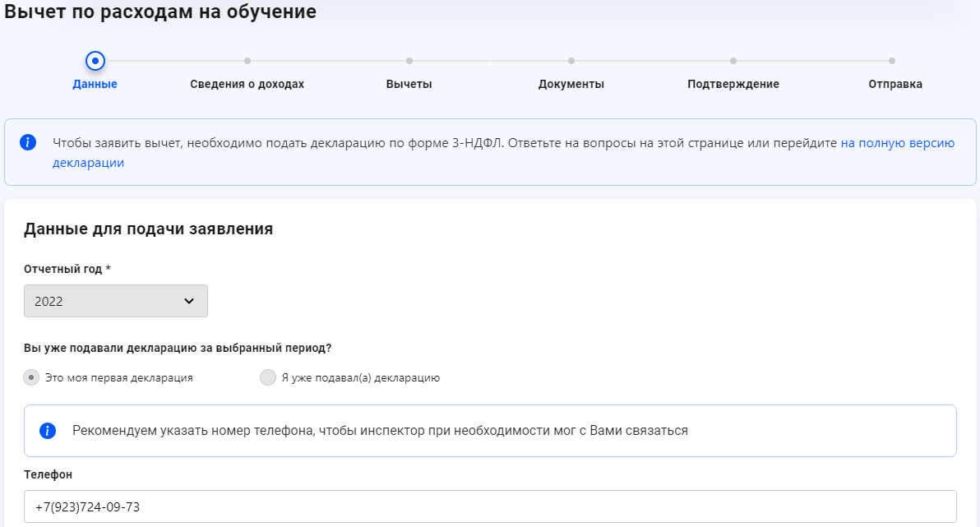Click the Отправка step label

coord(895,84)
